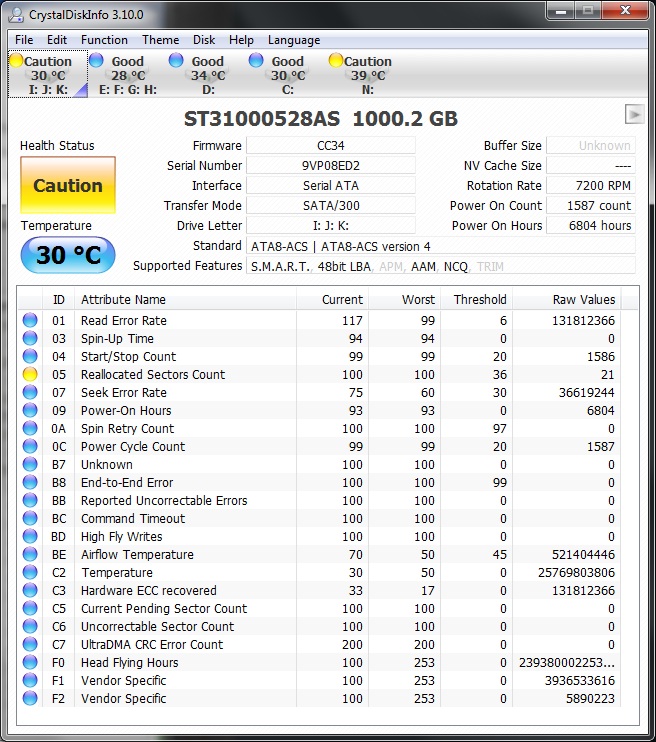656x742 pixels.
Task: Select the Good disk E: F: G: H: tab
Action: pos(128,75)
